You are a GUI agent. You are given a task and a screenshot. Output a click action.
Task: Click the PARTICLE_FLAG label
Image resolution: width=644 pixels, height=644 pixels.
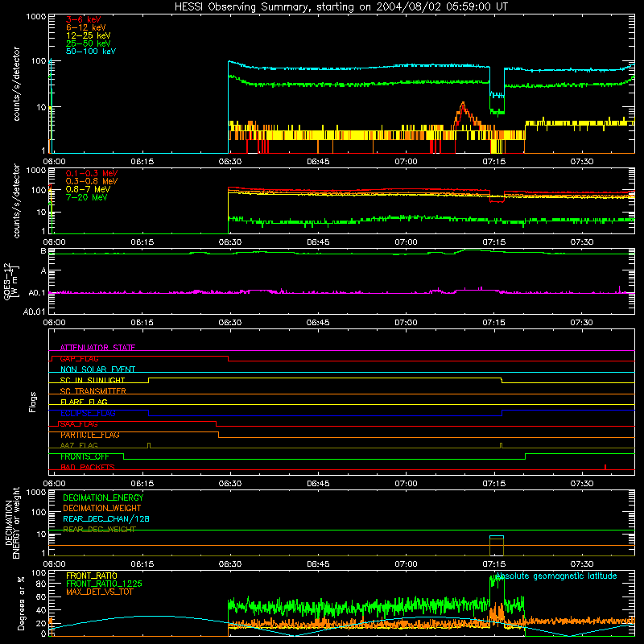[x=90, y=435]
